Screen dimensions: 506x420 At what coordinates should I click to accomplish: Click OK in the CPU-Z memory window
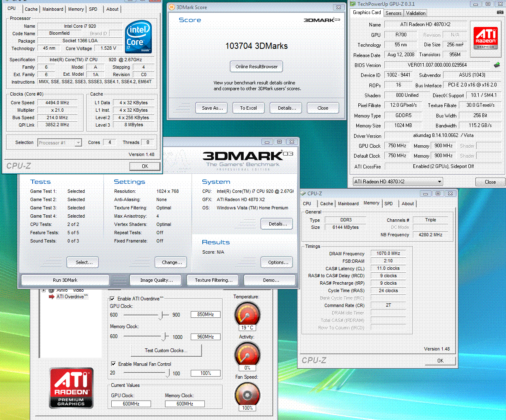click(x=440, y=361)
